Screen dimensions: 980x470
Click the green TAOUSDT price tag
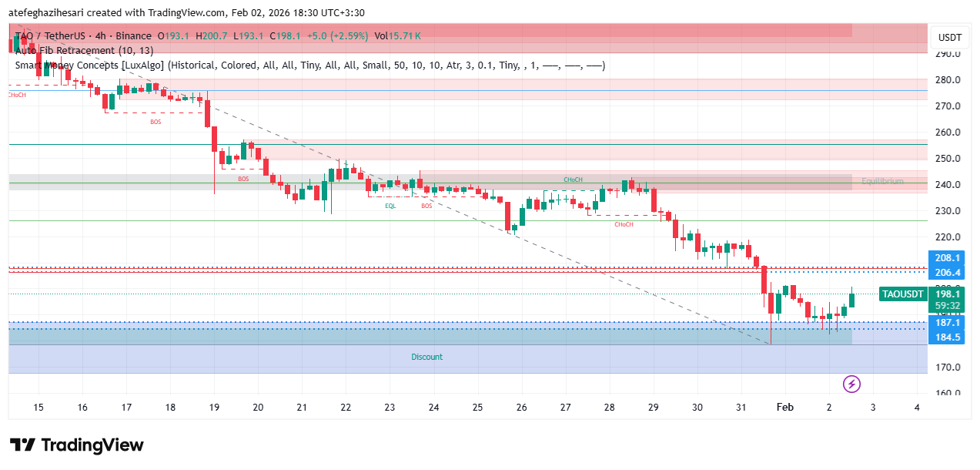click(902, 294)
